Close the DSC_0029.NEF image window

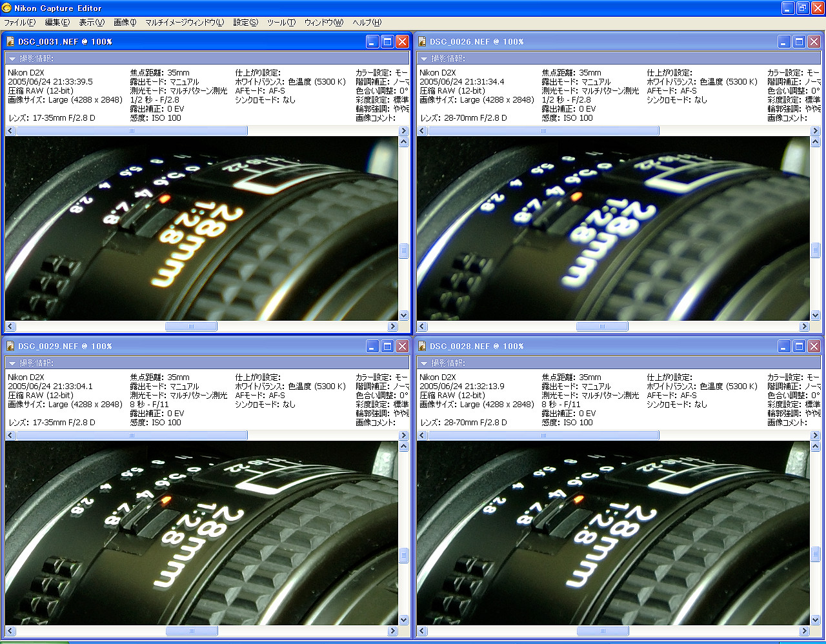[402, 346]
